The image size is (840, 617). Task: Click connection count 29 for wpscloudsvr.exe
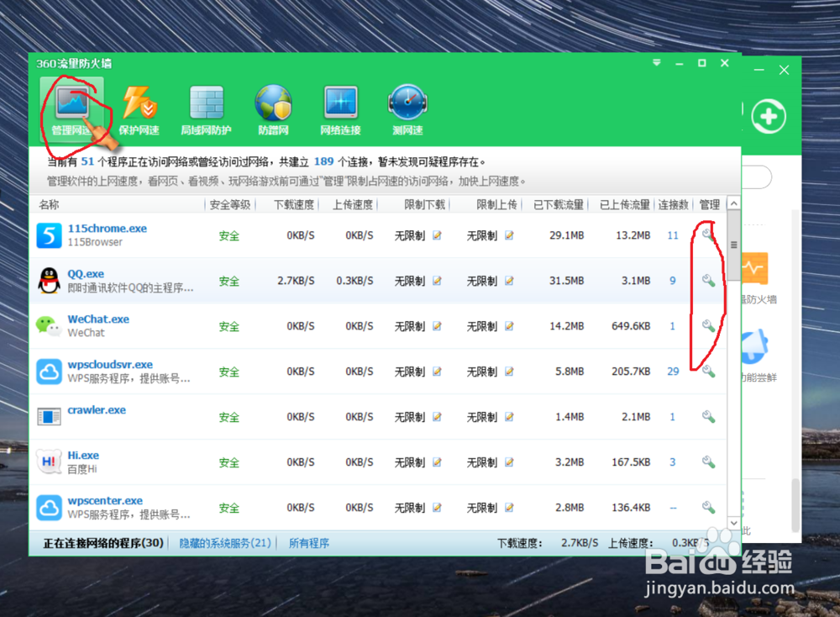pos(674,372)
